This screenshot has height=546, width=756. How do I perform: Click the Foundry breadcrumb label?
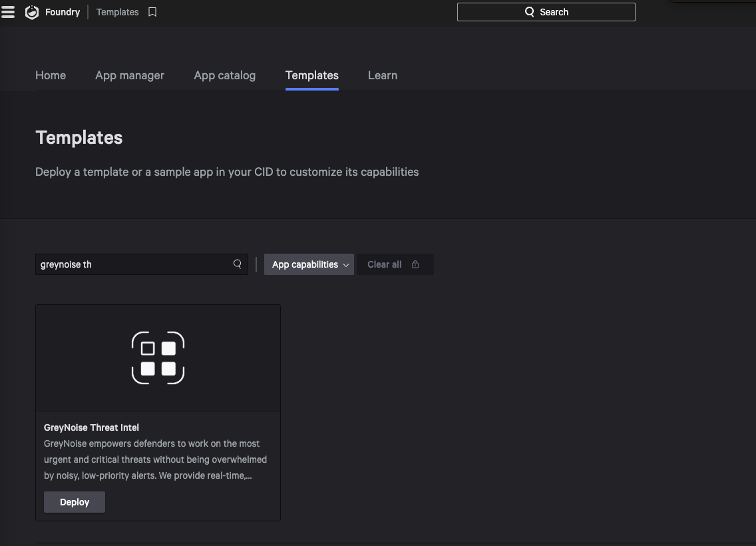coord(63,12)
